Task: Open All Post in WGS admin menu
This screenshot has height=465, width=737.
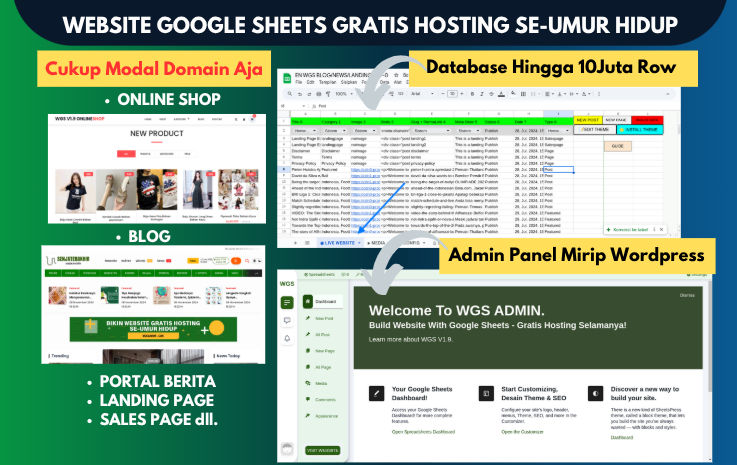Action: pyautogui.click(x=319, y=335)
